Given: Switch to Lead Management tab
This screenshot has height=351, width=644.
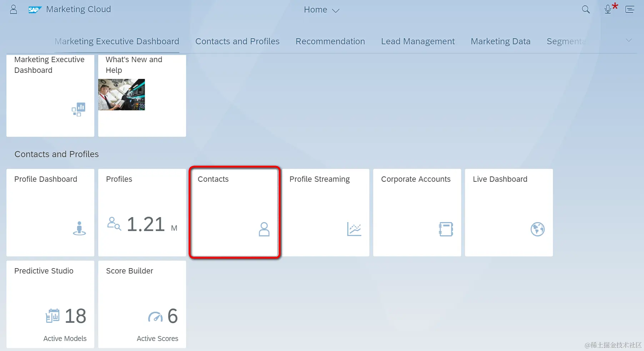Looking at the screenshot, I should pyautogui.click(x=418, y=41).
